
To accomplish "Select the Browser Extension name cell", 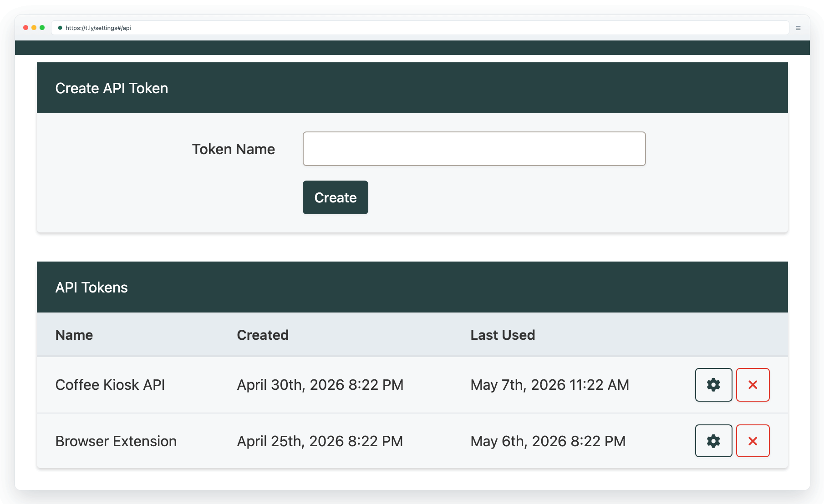I will (x=116, y=441).
